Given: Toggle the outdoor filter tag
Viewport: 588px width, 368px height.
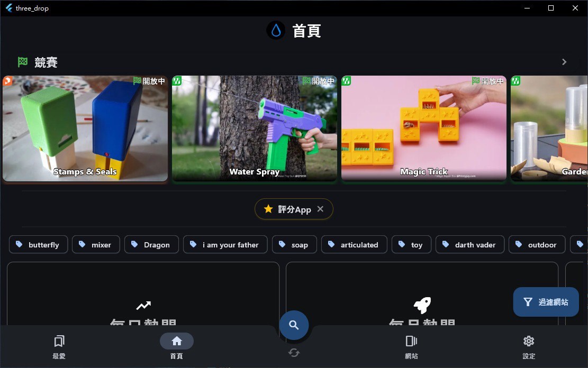Looking at the screenshot, I should [x=537, y=244].
